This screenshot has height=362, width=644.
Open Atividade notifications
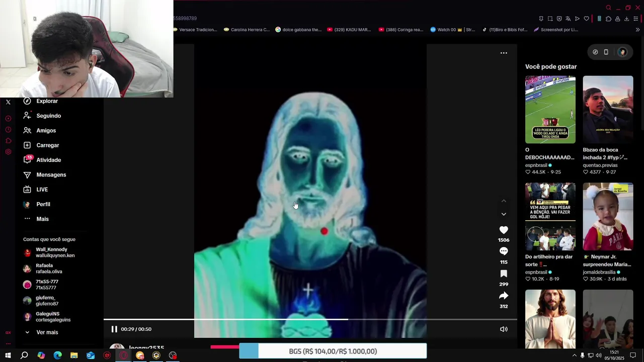pos(42,160)
